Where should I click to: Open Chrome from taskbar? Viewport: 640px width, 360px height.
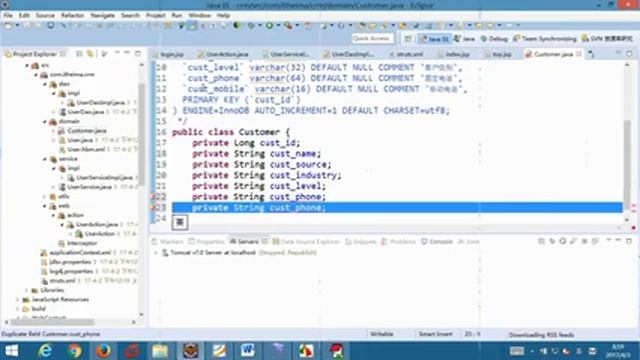click(x=75, y=351)
